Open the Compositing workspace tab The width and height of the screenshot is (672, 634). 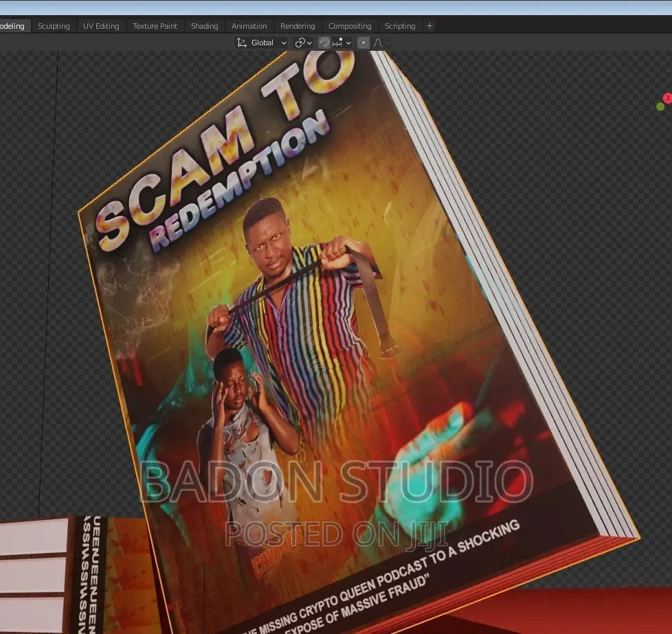(x=350, y=26)
